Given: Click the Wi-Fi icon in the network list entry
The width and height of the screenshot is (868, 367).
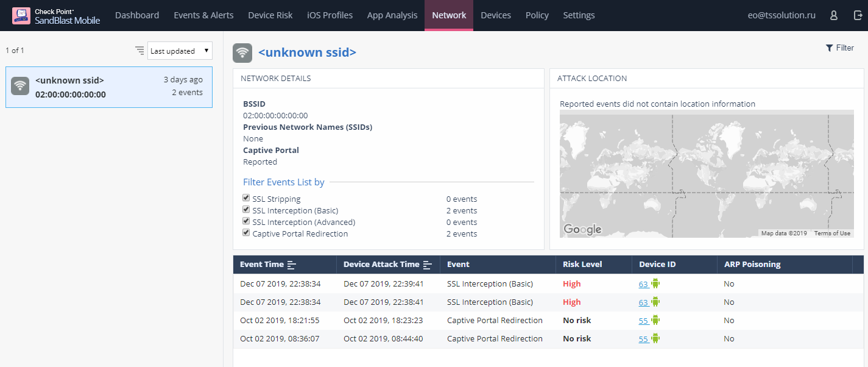Looking at the screenshot, I should point(20,86).
